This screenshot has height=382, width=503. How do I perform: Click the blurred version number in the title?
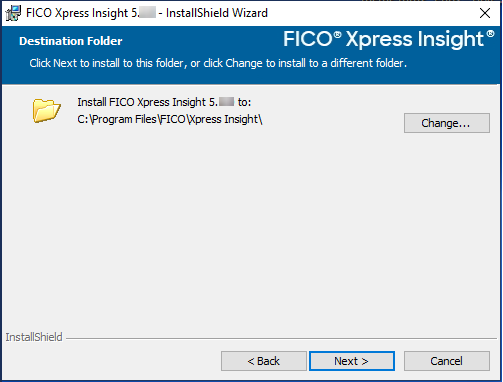pyautogui.click(x=148, y=13)
